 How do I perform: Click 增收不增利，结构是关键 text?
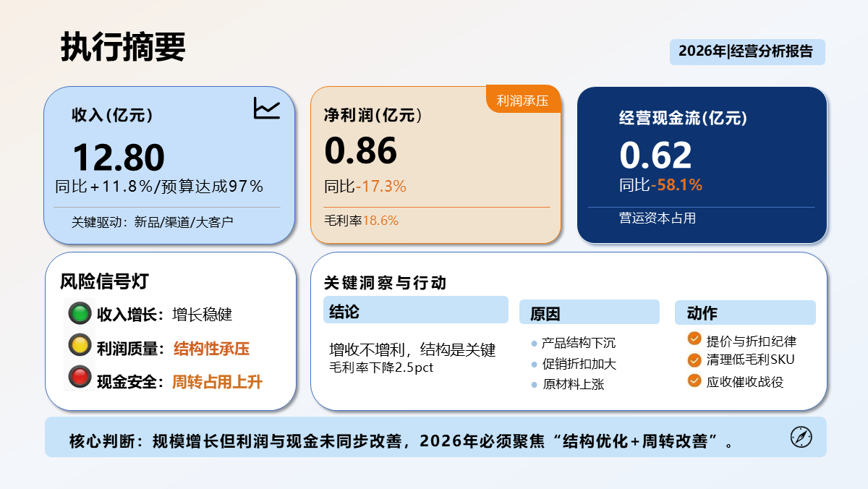(x=412, y=350)
